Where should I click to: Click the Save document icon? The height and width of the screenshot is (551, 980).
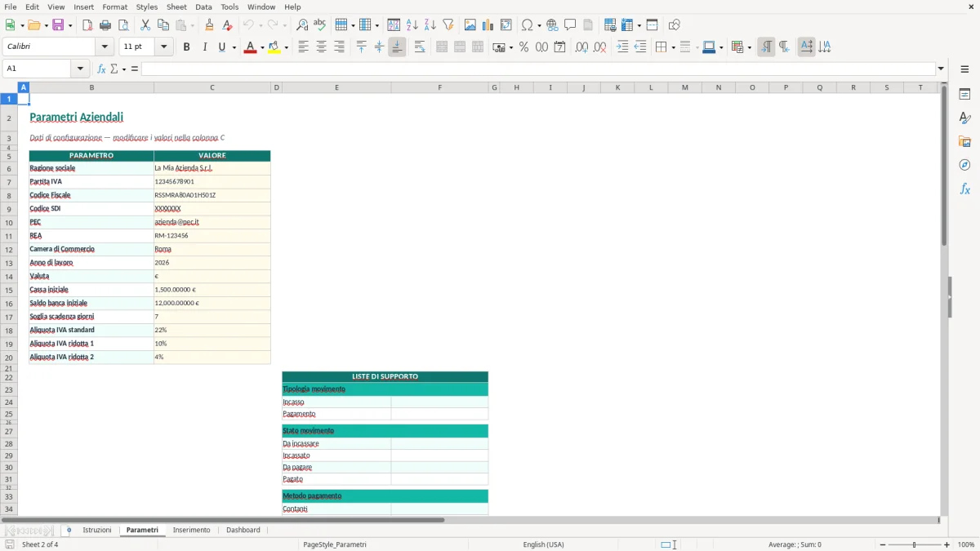tap(58, 25)
